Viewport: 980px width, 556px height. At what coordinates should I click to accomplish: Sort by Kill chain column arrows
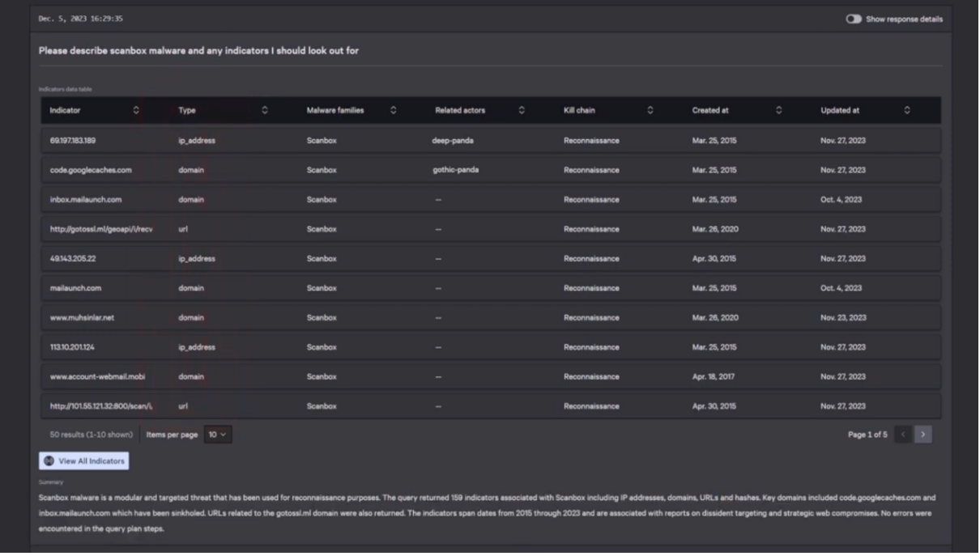(x=650, y=110)
